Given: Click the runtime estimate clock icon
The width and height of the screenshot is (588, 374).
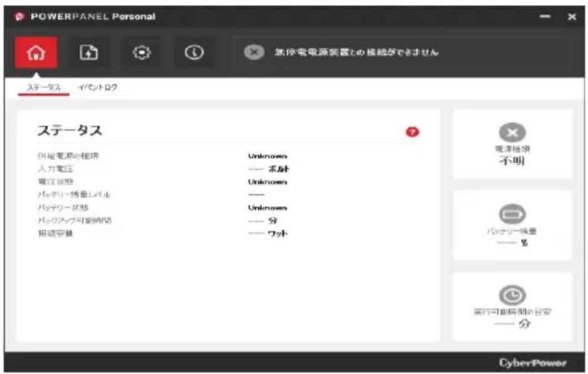Looking at the screenshot, I should (512, 295).
